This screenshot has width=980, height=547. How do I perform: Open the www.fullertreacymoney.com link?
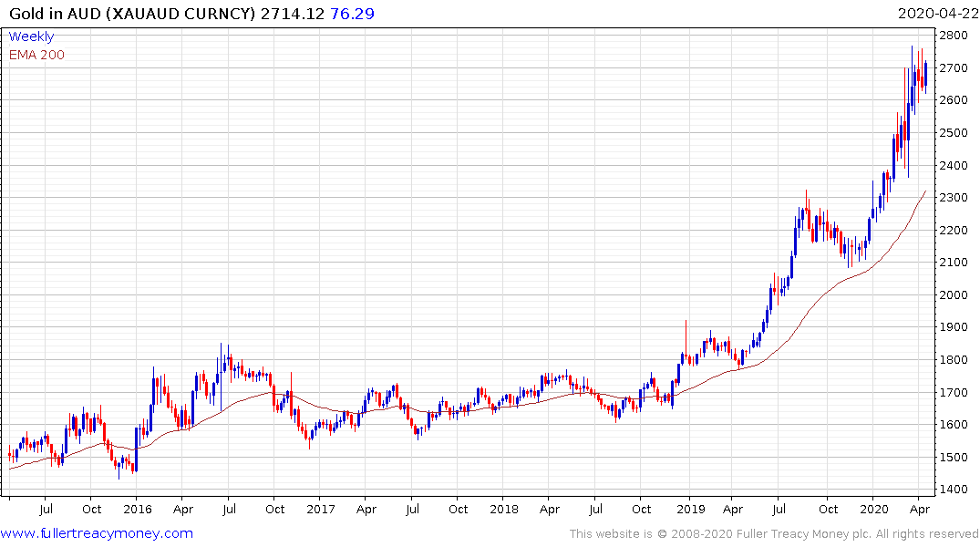(97, 533)
